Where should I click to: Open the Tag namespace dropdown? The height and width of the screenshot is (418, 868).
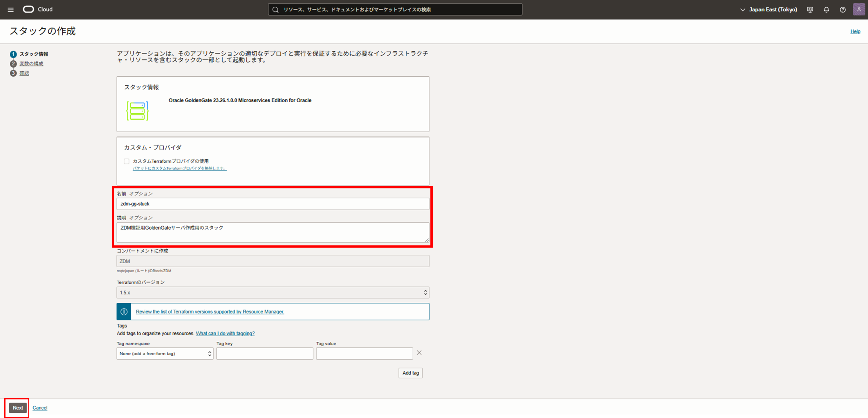pyautogui.click(x=165, y=354)
